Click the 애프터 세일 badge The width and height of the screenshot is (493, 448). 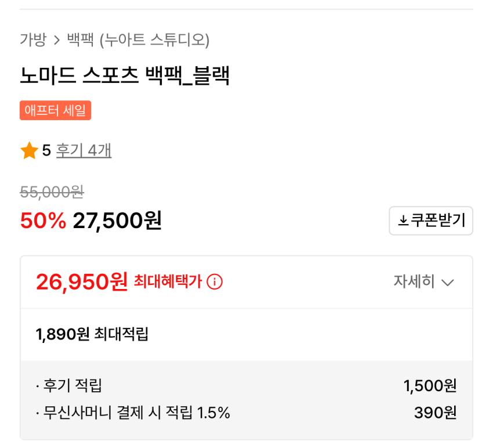point(55,111)
